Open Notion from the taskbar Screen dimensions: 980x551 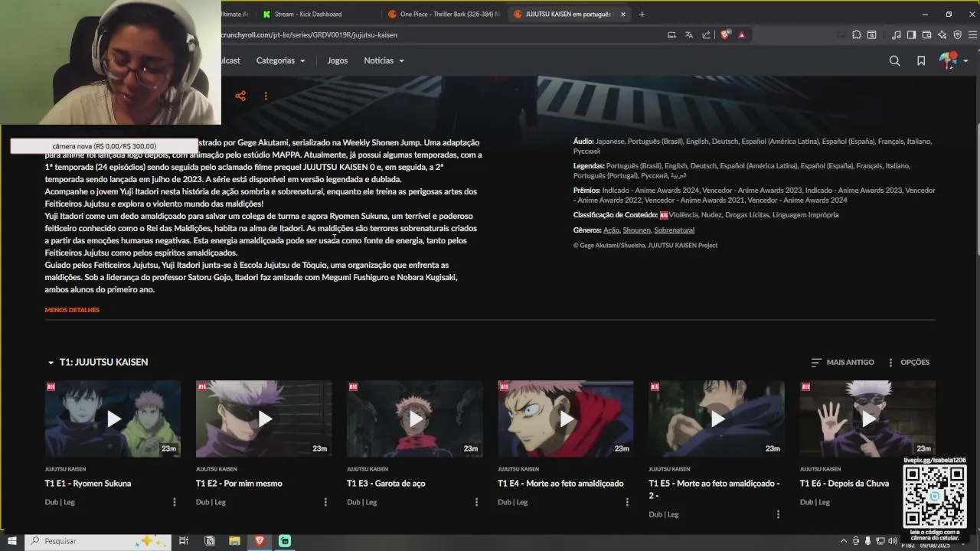click(x=210, y=541)
